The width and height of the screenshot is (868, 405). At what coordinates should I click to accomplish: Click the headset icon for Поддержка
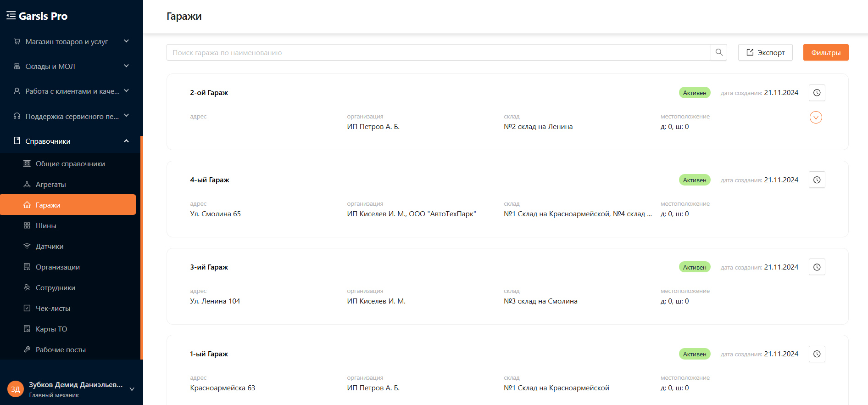[17, 116]
